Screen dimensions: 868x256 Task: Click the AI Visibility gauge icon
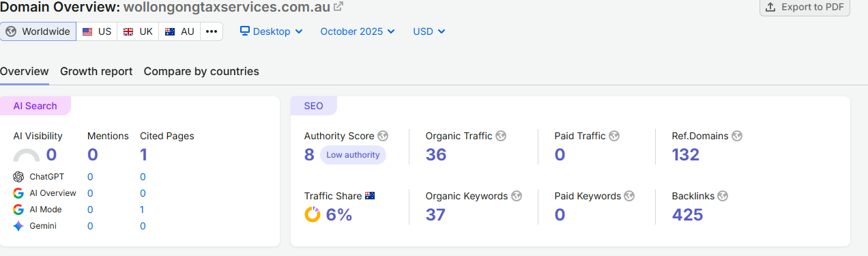coord(27,156)
